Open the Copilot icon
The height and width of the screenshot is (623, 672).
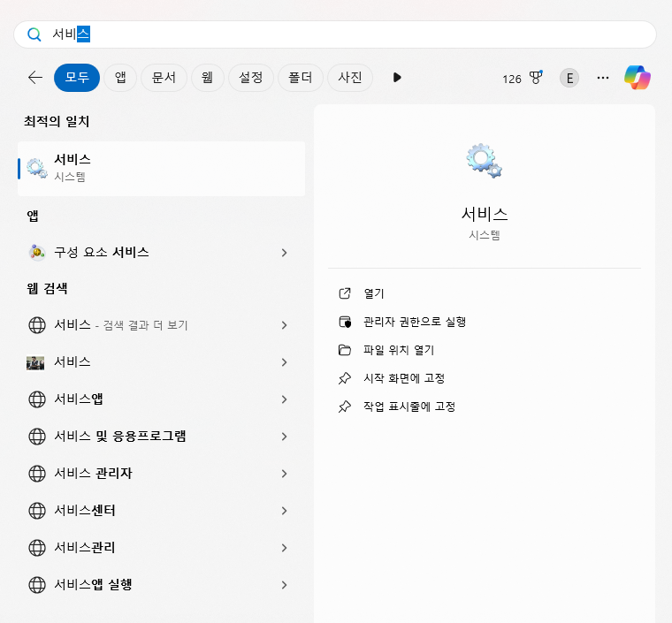(638, 78)
